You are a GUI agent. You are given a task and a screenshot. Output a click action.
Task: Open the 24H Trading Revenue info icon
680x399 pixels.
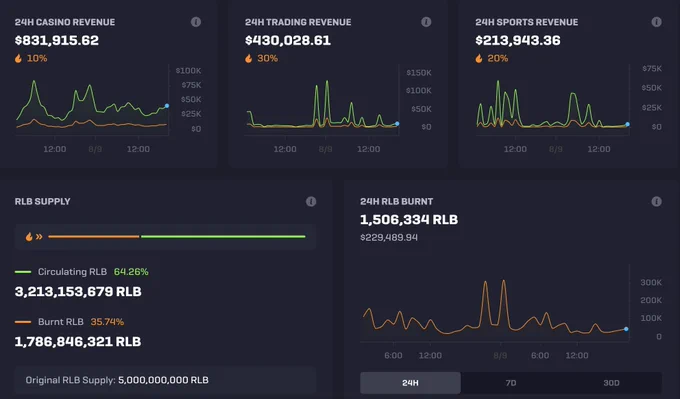tap(426, 22)
